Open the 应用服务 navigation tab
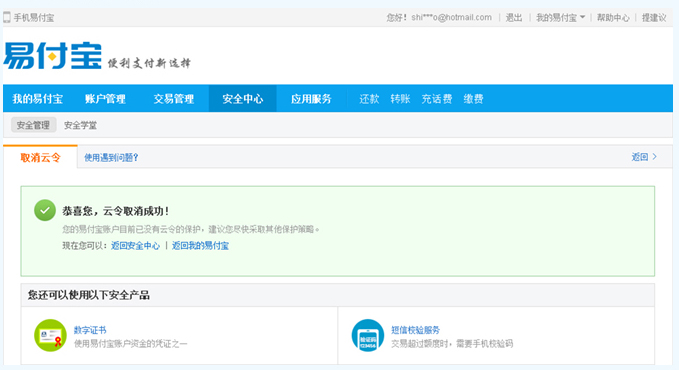Viewport: 679px width, 370px height. [x=311, y=99]
